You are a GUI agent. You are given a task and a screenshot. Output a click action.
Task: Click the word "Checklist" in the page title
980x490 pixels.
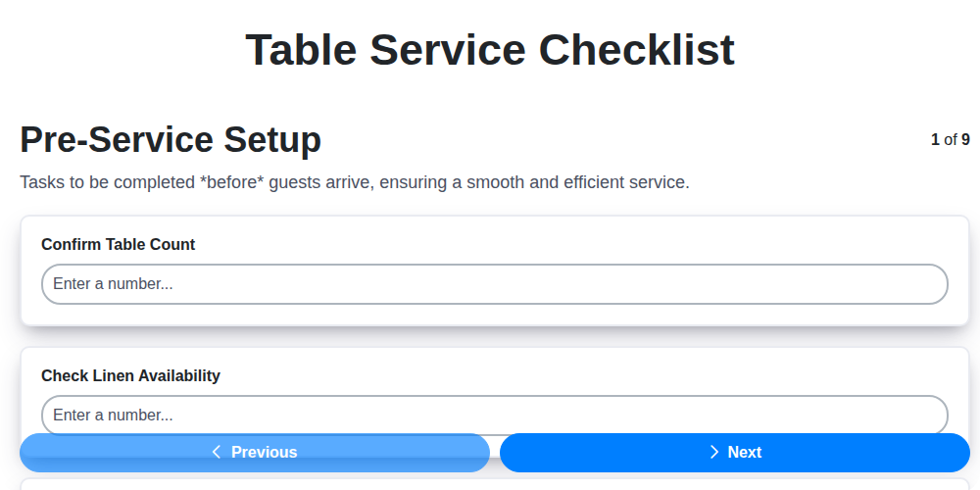pos(636,50)
